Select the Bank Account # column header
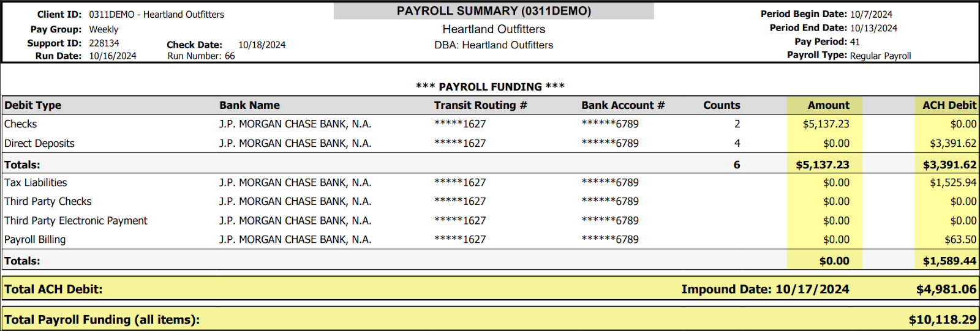This screenshot has height=331, width=980. point(622,105)
